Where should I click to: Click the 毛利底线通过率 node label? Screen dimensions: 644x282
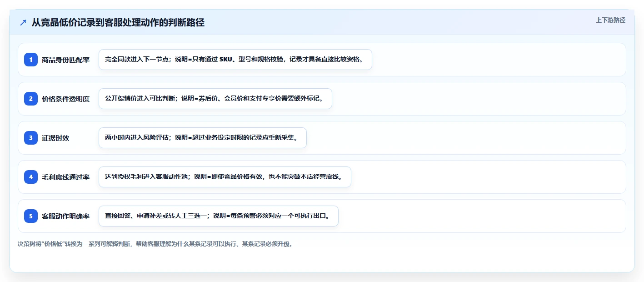(65, 177)
